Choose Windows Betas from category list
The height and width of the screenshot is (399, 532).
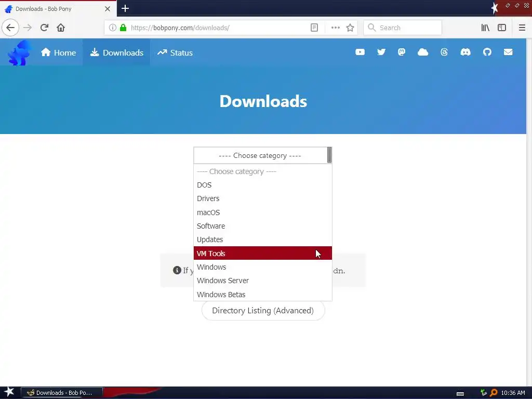point(262,294)
